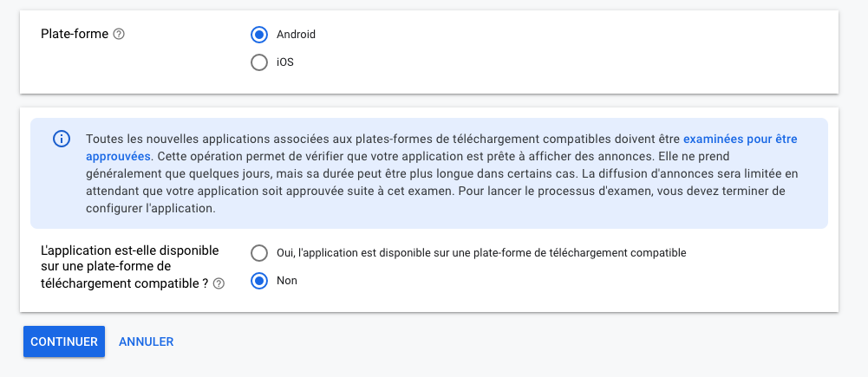Click the Android option label text
868x377 pixels.
[297, 35]
